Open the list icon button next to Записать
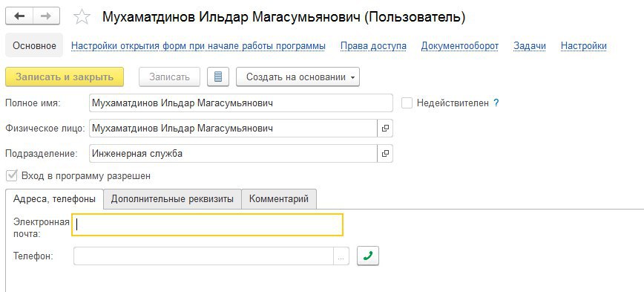Image resolution: width=644 pixels, height=292 pixels. click(x=218, y=77)
